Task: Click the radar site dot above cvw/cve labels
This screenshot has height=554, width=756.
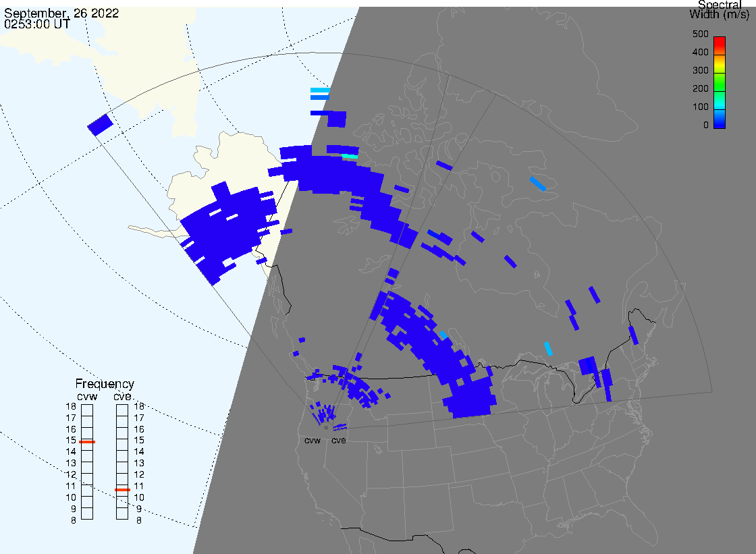Action: pos(327,428)
